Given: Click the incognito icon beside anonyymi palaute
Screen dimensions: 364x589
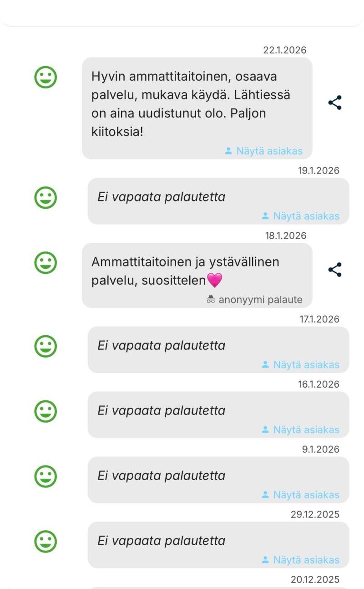Looking at the screenshot, I should (x=211, y=300).
